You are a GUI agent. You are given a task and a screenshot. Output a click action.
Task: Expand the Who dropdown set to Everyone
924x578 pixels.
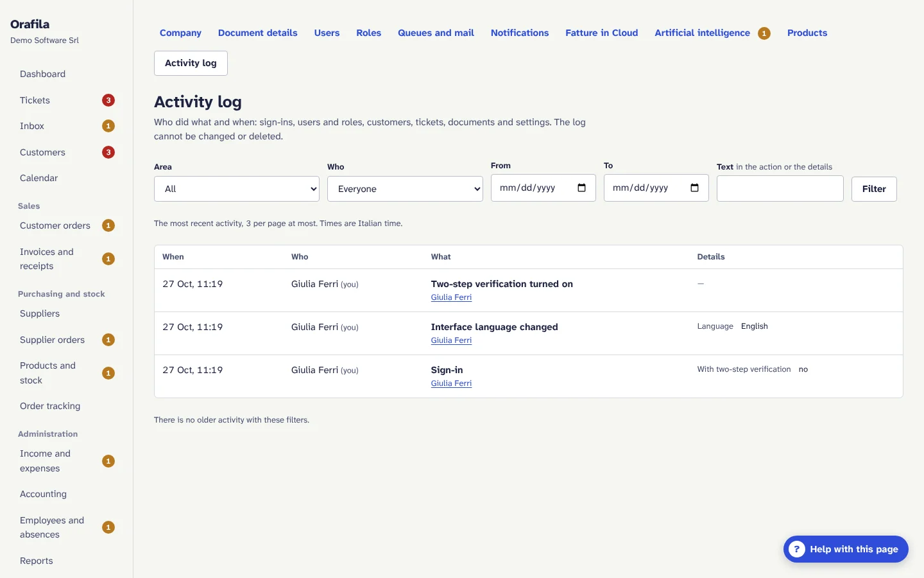(405, 189)
